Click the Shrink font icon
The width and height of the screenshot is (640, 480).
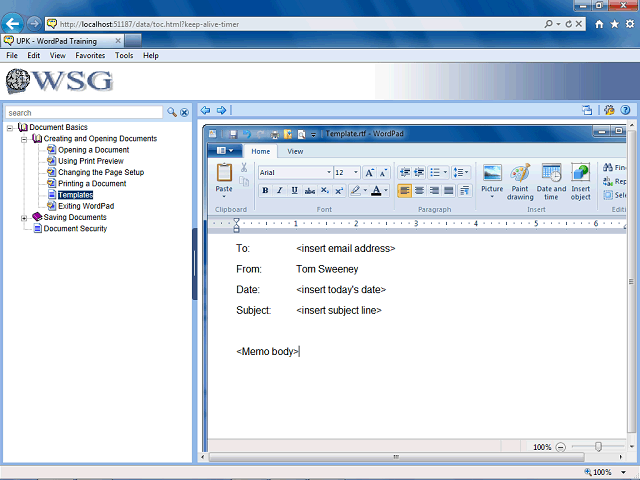383,173
